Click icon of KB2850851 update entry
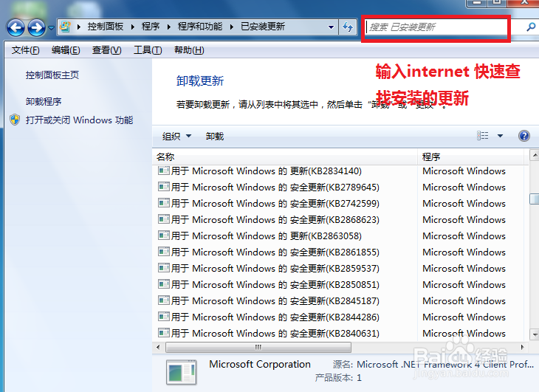This screenshot has height=392, width=539. click(164, 284)
